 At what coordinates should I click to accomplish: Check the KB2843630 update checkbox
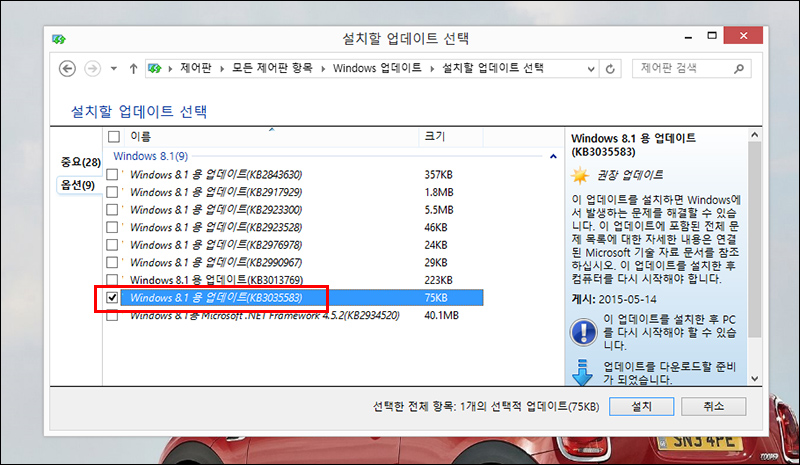(x=112, y=175)
